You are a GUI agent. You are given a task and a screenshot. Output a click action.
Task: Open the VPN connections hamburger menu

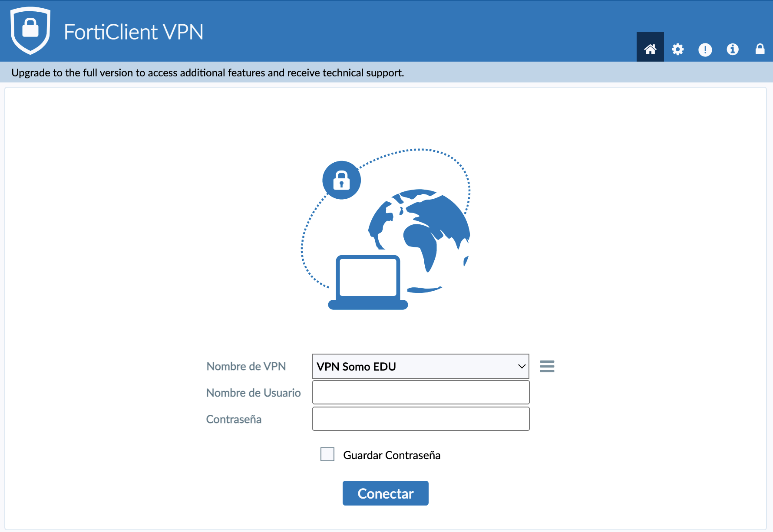[x=547, y=366]
